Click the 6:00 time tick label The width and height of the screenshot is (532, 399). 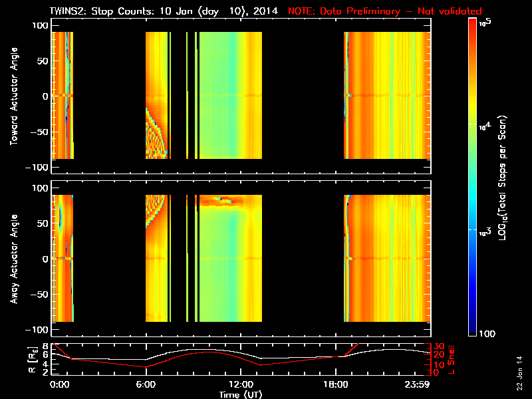[146, 385]
